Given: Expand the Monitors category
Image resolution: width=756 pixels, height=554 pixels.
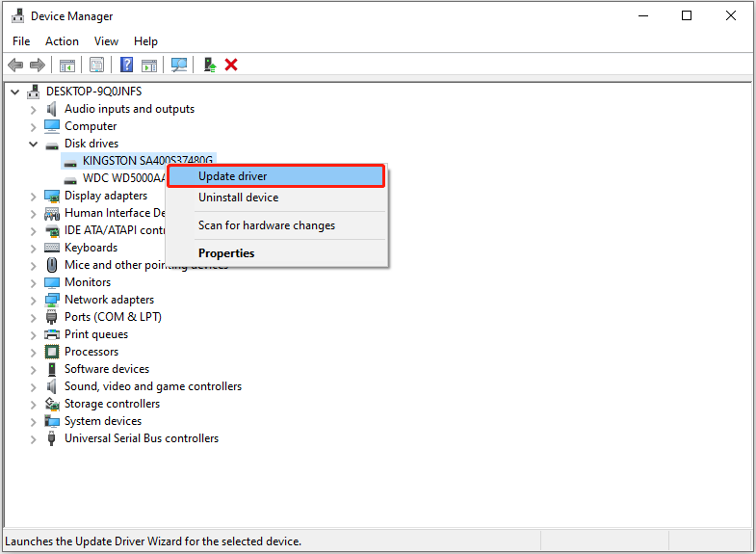Looking at the screenshot, I should pos(33,283).
